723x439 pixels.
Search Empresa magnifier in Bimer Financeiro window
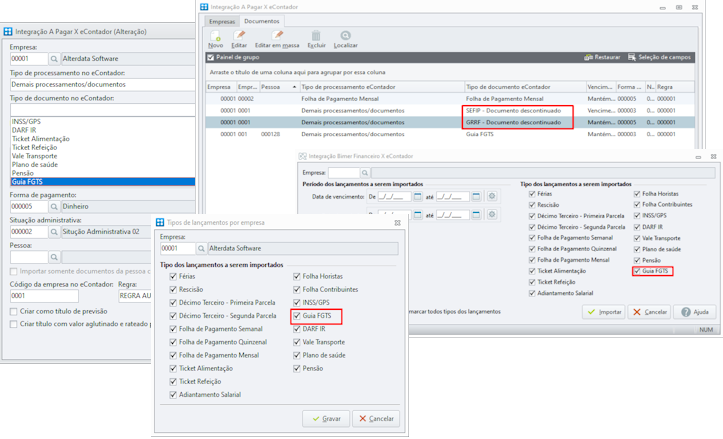(365, 172)
